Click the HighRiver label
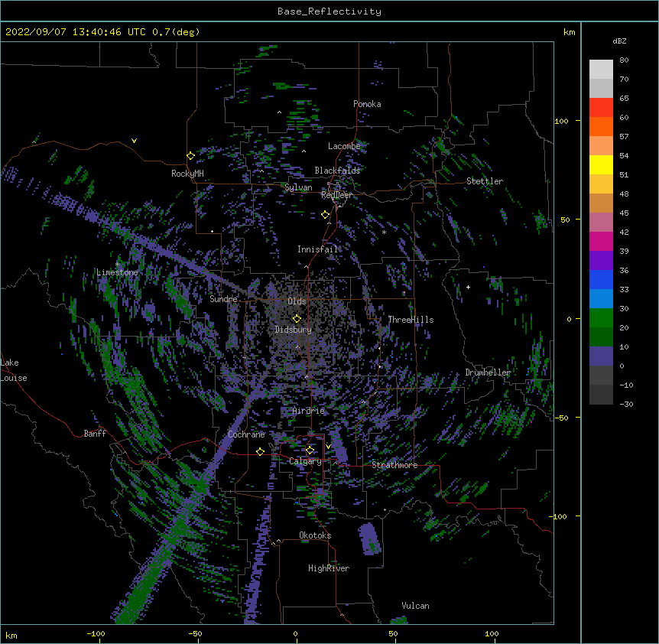 point(329,568)
